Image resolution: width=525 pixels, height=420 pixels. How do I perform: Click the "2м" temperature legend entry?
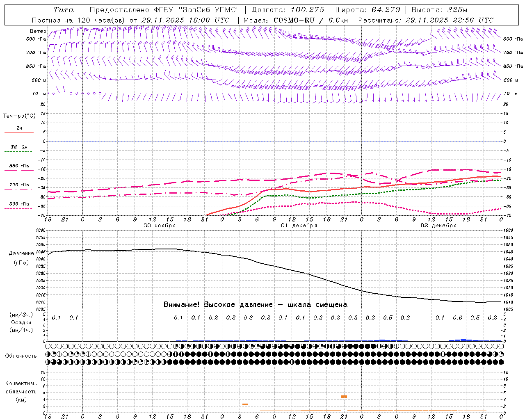pyautogui.click(x=19, y=128)
